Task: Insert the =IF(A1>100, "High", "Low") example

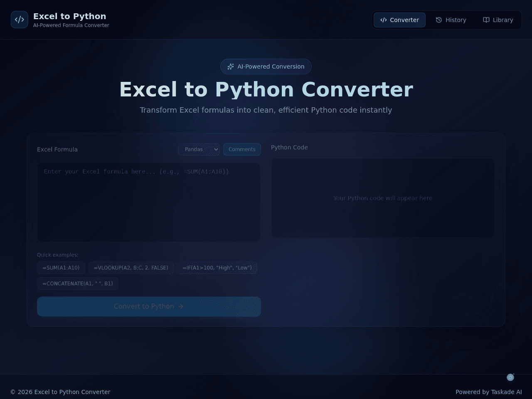Action: click(x=217, y=268)
